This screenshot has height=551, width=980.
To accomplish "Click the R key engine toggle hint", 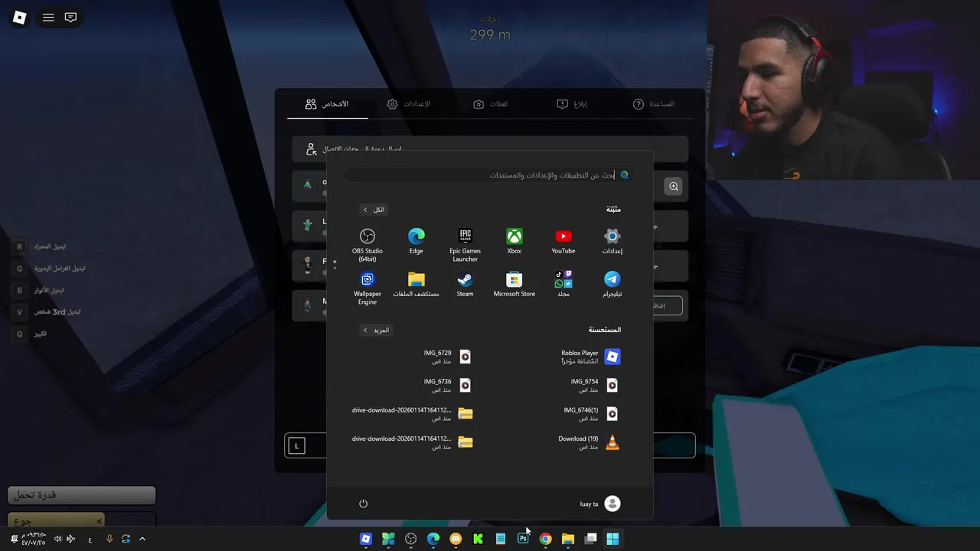I will (20, 247).
